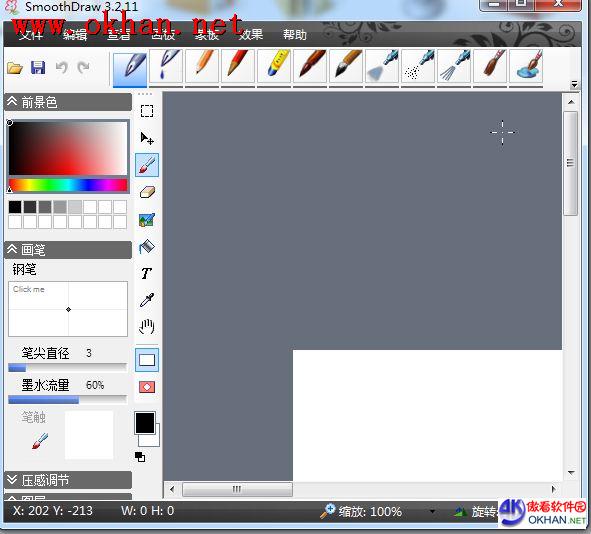Image resolution: width=591 pixels, height=534 pixels.
Task: Redo the last undone action
Action: tap(83, 68)
